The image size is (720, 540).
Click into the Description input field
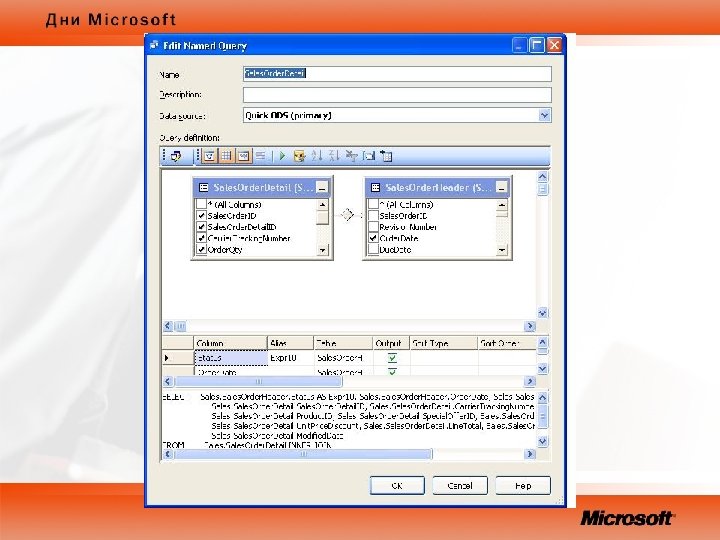pos(397,95)
